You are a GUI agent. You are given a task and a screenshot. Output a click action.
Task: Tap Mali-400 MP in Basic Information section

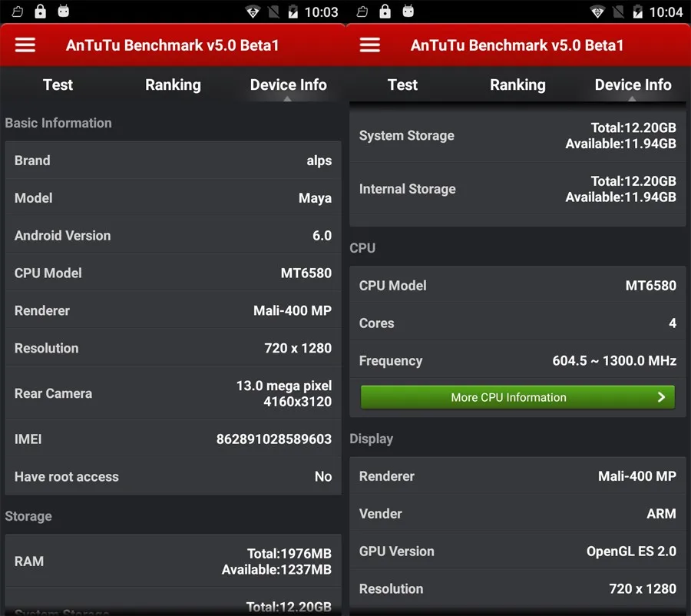293,310
